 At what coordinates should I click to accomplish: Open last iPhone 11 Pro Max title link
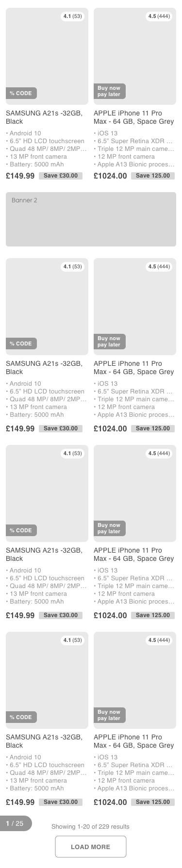click(x=133, y=741)
